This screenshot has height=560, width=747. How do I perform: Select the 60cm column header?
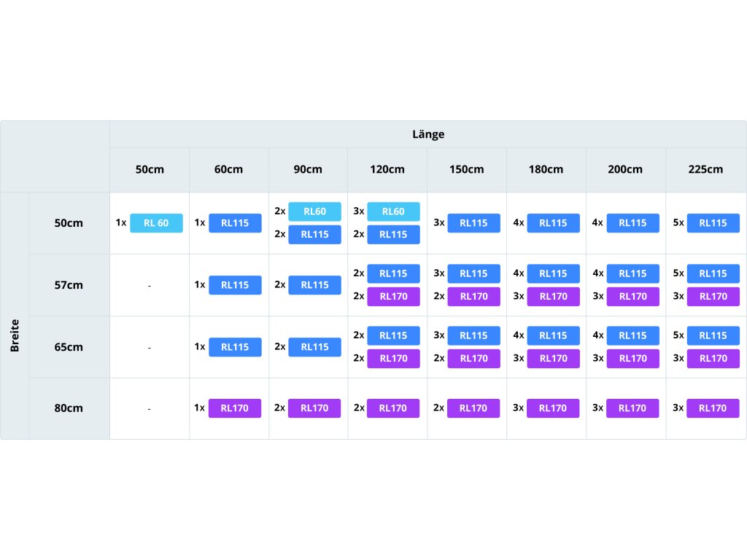228,169
